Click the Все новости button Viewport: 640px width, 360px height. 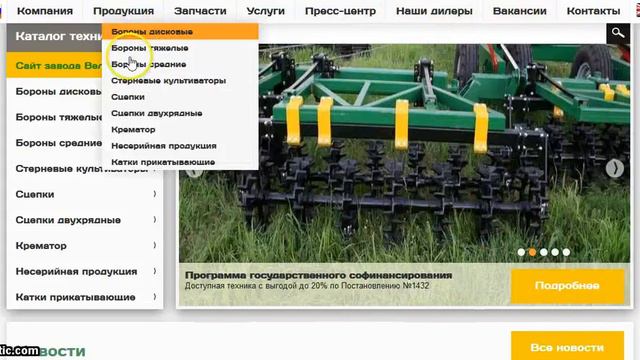pyautogui.click(x=567, y=347)
